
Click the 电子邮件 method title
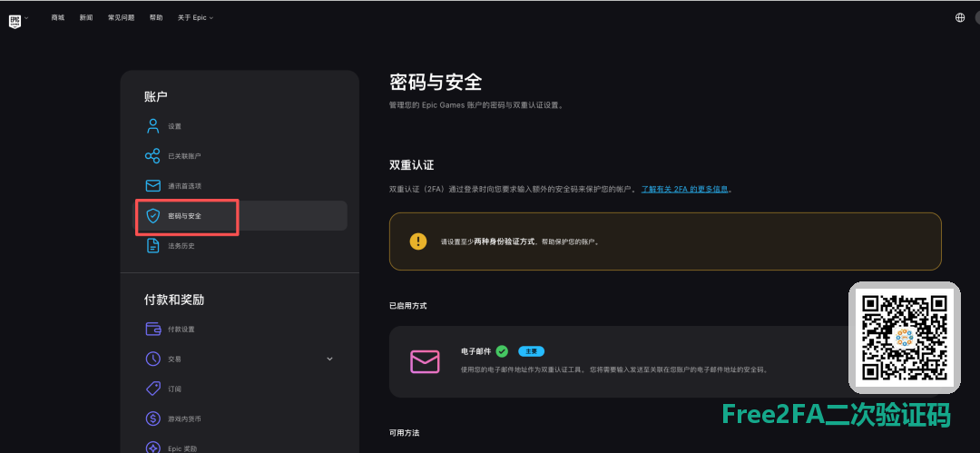click(x=475, y=351)
